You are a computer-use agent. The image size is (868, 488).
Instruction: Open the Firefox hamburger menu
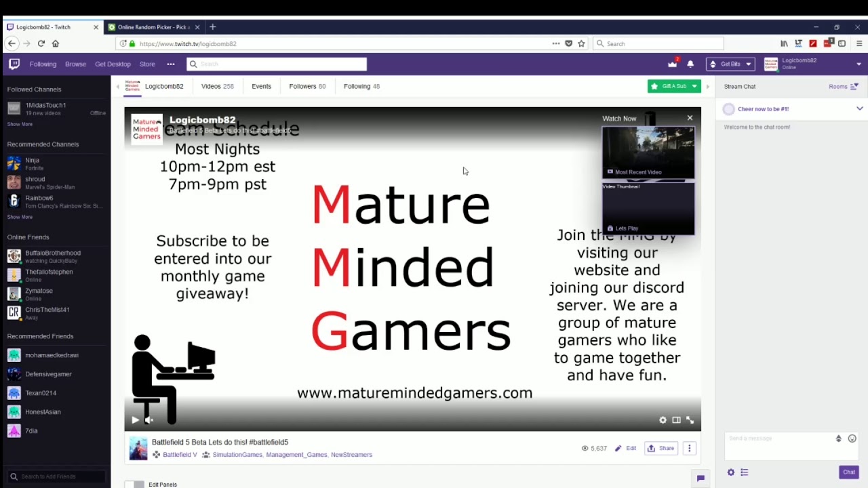[859, 43]
